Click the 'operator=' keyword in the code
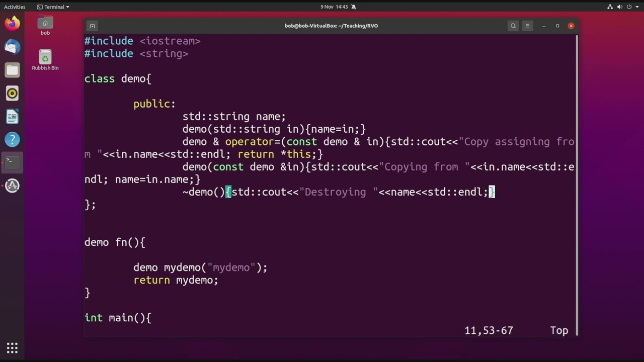The image size is (644, 362). click(x=253, y=142)
